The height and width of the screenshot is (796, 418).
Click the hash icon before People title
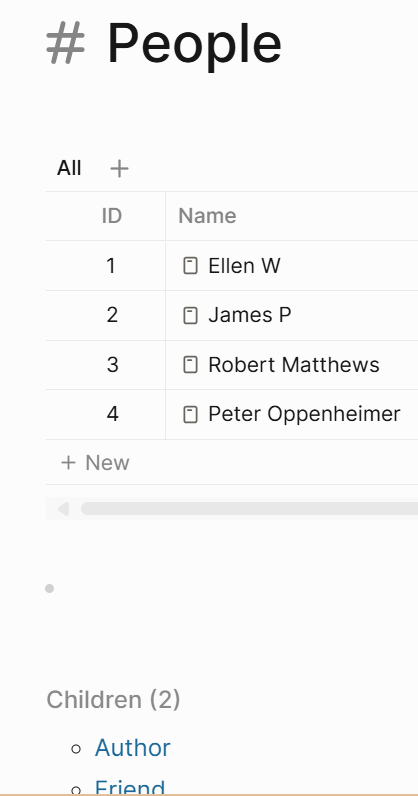[x=66, y=44]
